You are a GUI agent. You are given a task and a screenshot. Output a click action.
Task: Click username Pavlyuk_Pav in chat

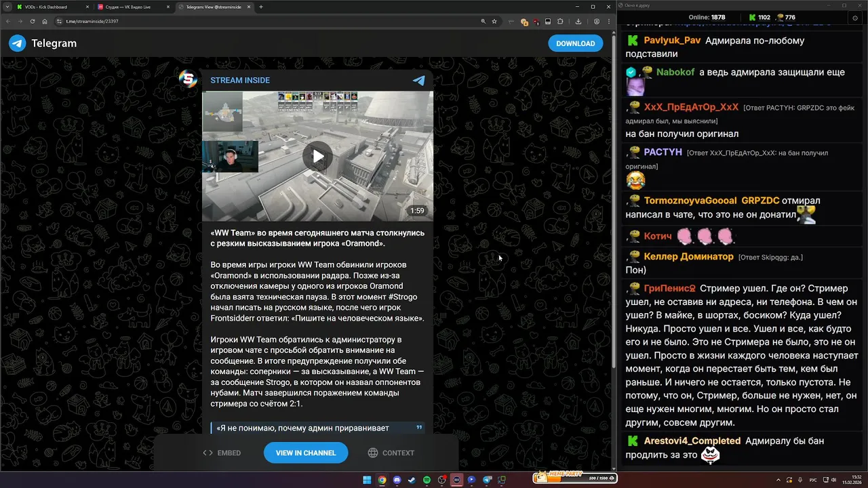(672, 41)
